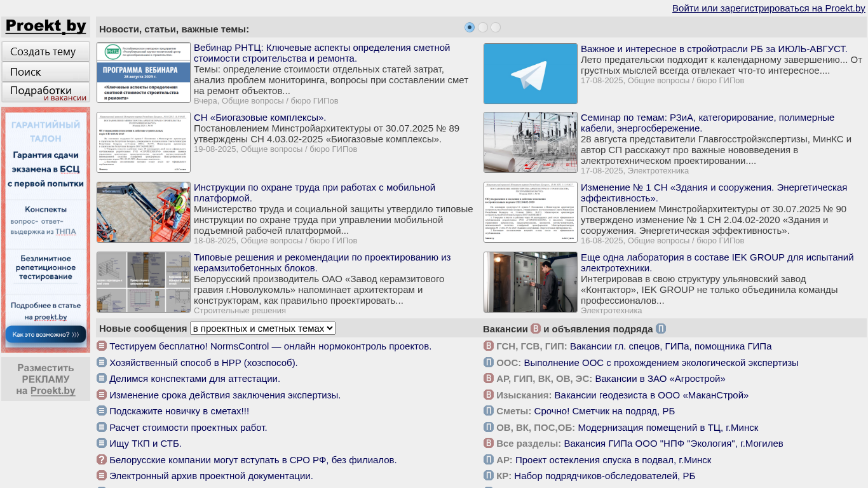Click the icon beside 'Электронный архив проектной документации'
Viewport: 868px width, 488px height.
(x=102, y=475)
